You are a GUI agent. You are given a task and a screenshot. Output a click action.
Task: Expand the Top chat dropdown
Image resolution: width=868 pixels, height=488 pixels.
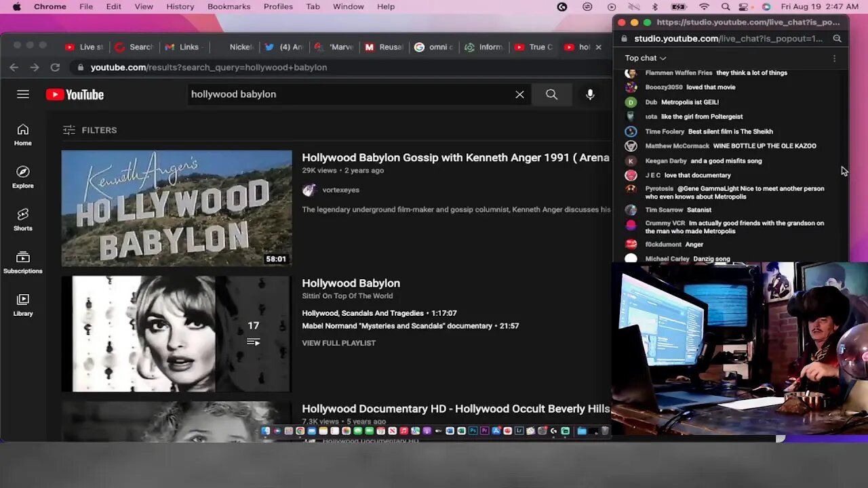646,58
